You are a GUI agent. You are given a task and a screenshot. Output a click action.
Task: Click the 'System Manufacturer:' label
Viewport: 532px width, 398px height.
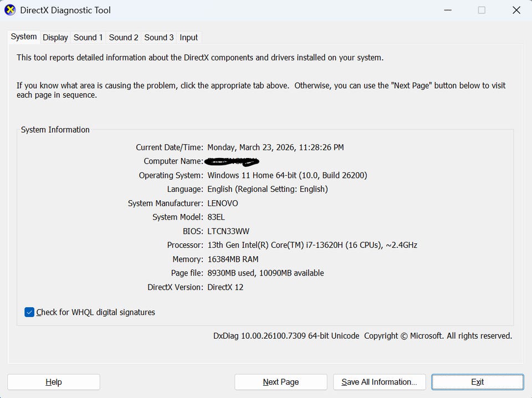coord(166,203)
